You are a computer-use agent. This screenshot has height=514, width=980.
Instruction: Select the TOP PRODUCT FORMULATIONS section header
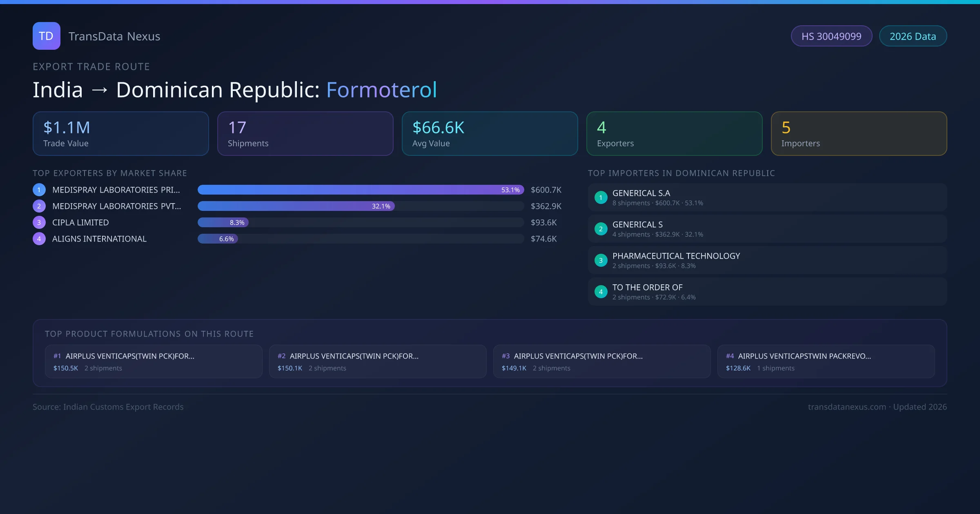[x=150, y=333]
